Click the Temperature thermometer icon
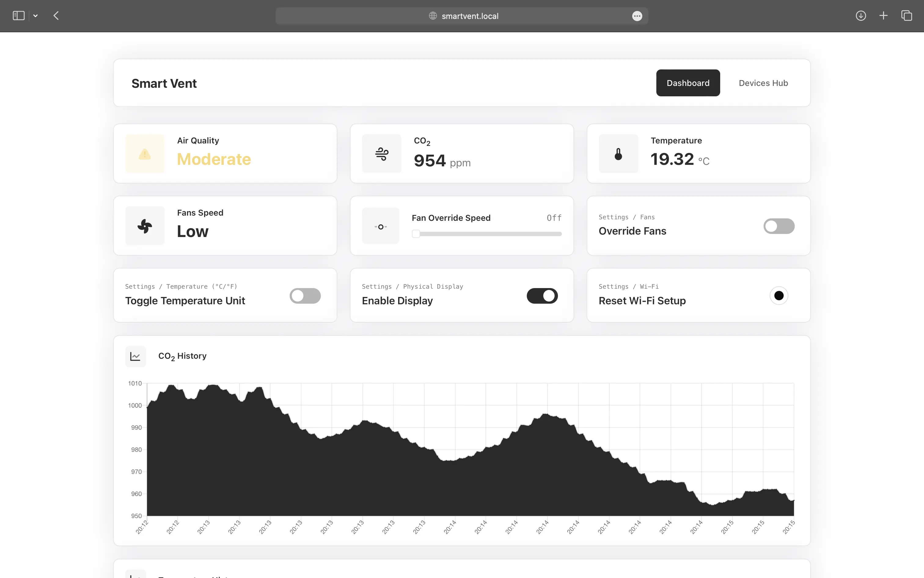The width and height of the screenshot is (924, 578). click(618, 154)
